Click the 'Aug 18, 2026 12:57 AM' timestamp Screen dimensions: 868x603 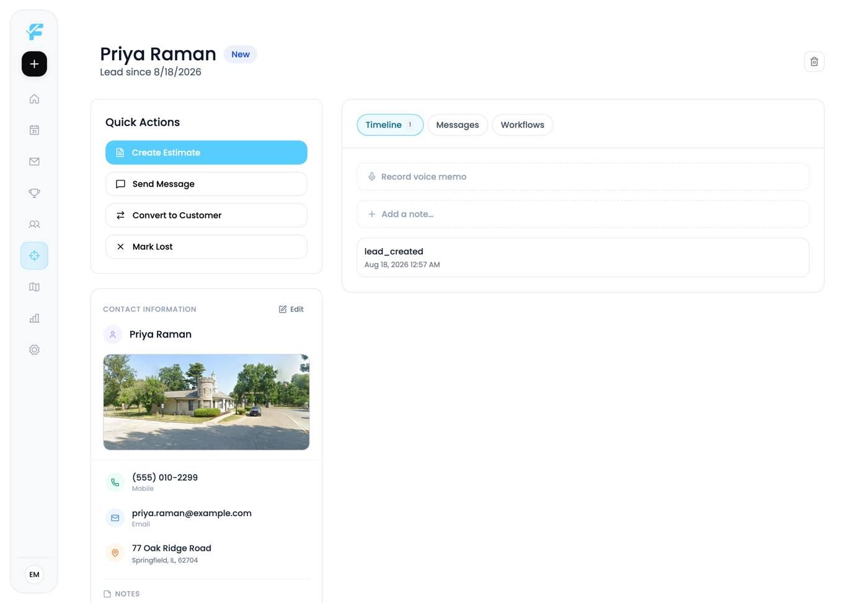coord(402,265)
